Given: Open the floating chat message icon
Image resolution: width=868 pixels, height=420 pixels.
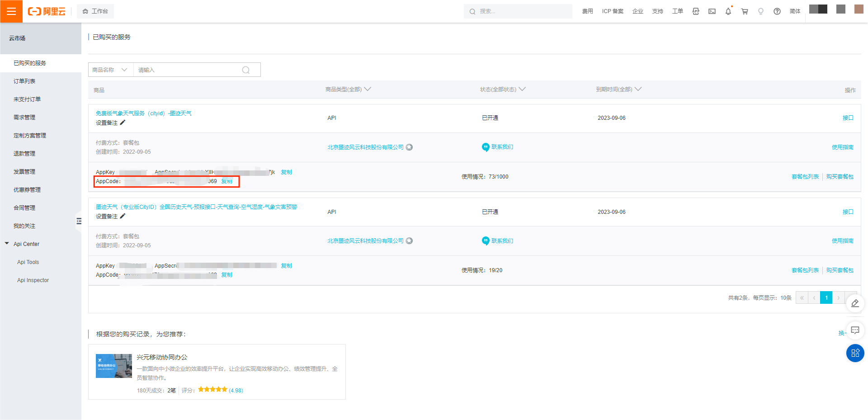Looking at the screenshot, I should pyautogui.click(x=855, y=330).
